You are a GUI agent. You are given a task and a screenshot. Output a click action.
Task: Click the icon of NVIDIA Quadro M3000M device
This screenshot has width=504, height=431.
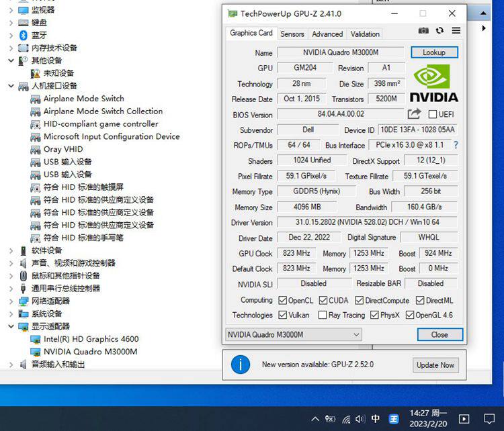click(35, 352)
